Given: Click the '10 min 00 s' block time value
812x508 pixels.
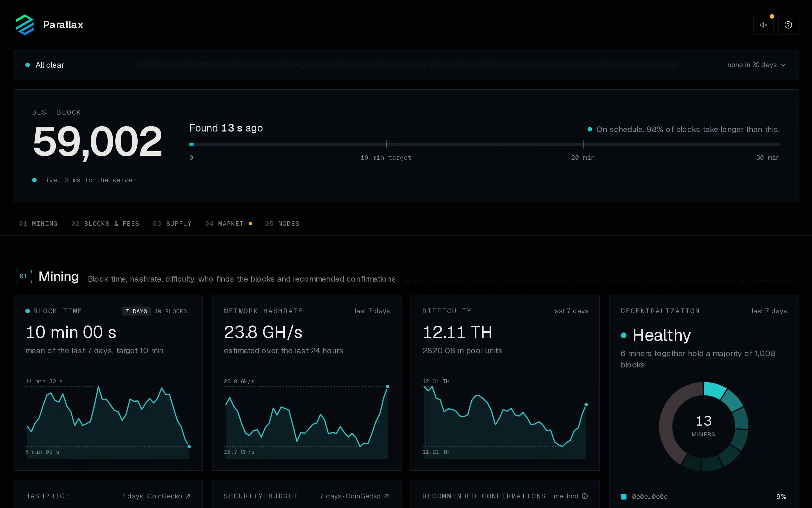Looking at the screenshot, I should (x=71, y=332).
